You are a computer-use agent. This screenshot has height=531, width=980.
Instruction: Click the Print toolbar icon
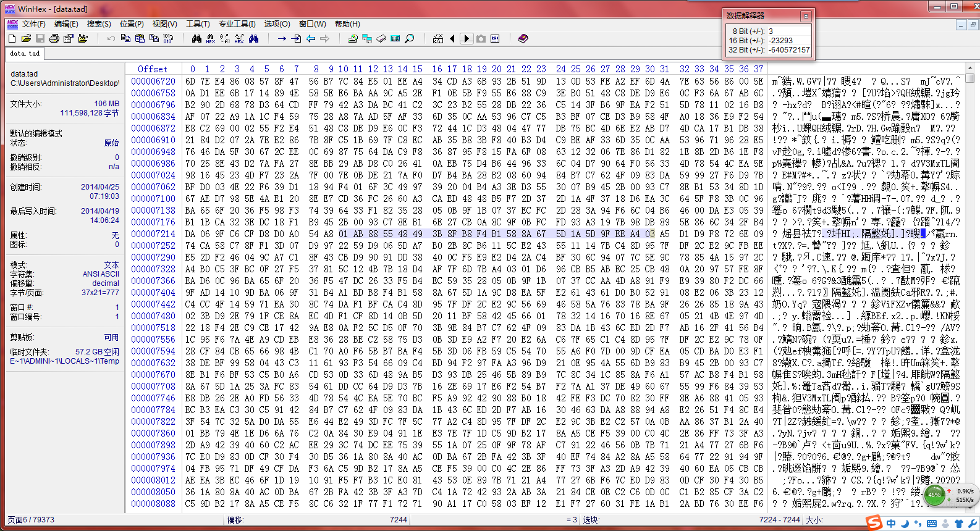(x=54, y=38)
